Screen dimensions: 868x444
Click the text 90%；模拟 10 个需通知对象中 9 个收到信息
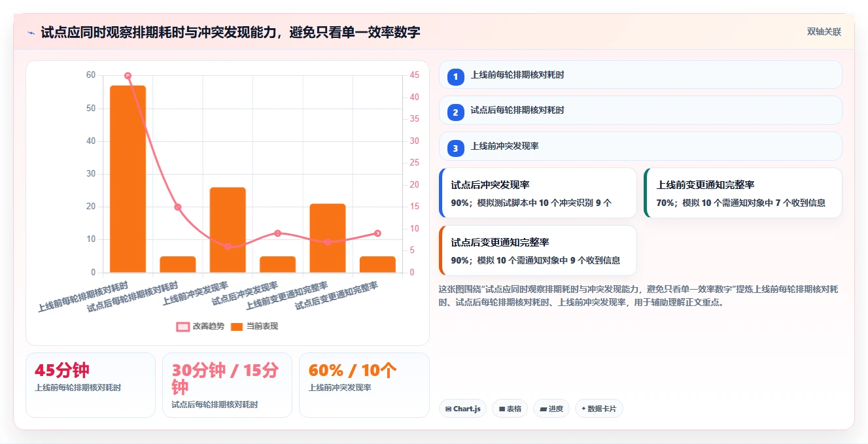tap(535, 260)
